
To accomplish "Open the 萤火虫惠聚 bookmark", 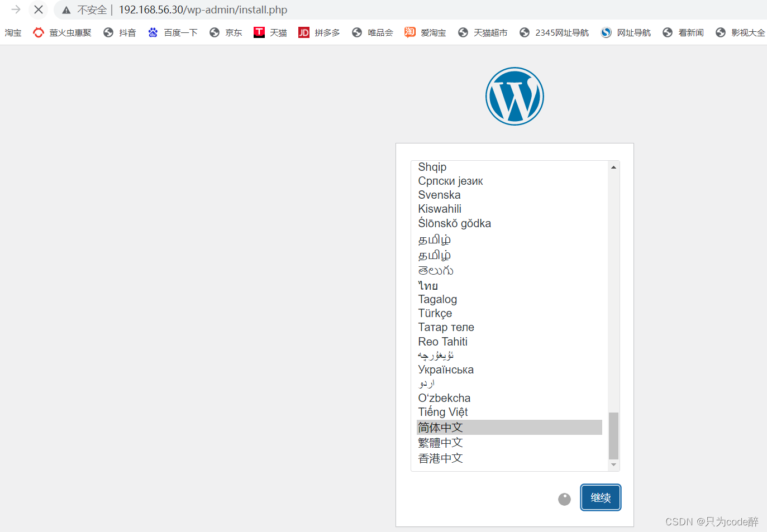I will point(62,33).
